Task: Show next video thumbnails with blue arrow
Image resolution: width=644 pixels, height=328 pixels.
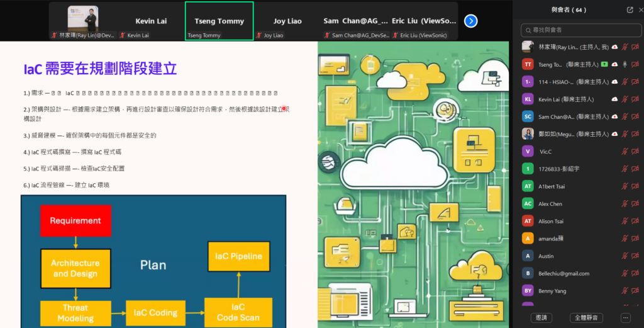Action: point(471,21)
